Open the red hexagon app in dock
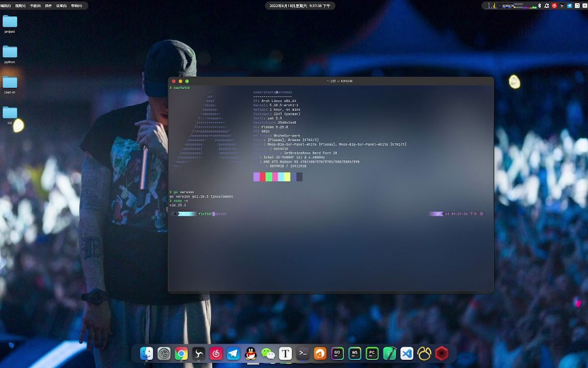Image resolution: width=588 pixels, height=368 pixels. click(x=442, y=353)
